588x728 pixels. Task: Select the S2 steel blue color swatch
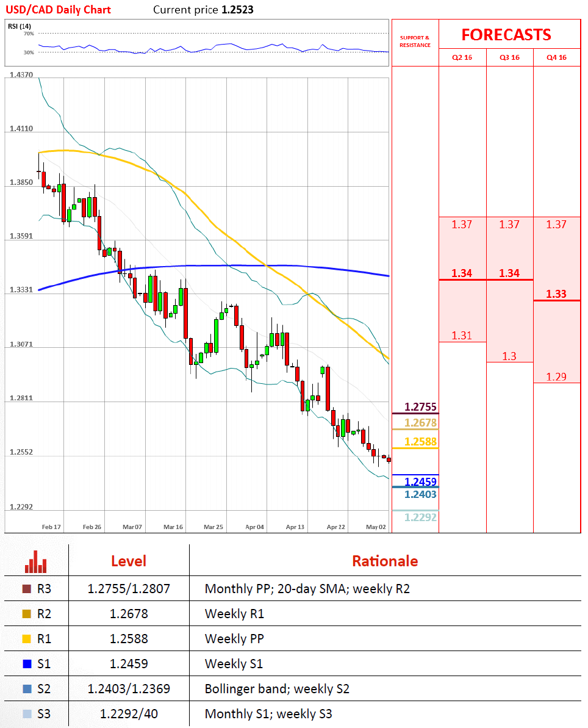click(x=27, y=689)
